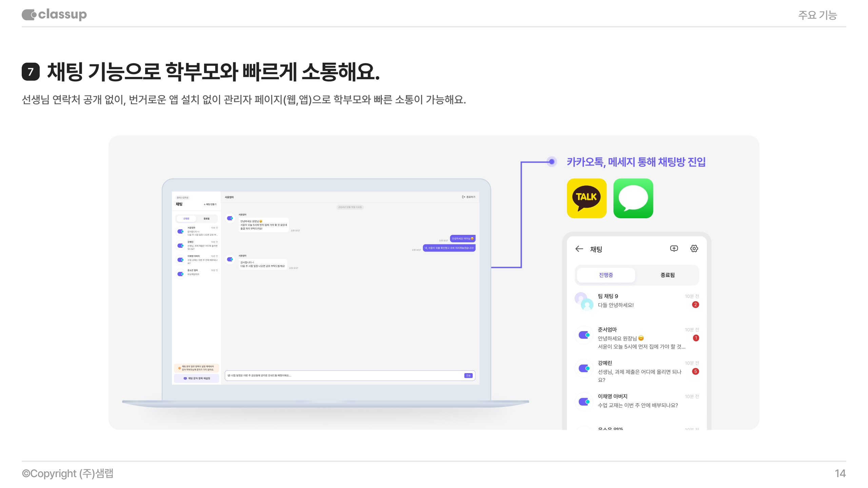
Task: Click the KakaoTalk app icon
Action: (587, 198)
